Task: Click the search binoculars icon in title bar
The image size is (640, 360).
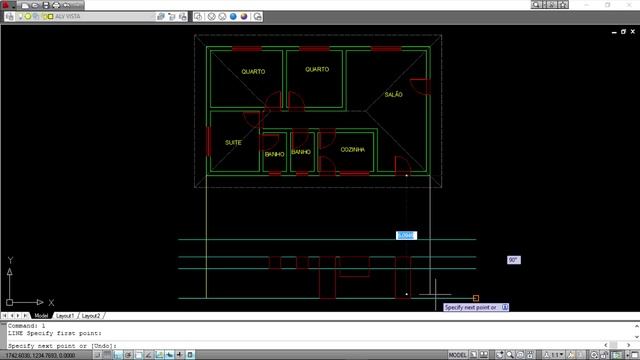Action: pyautogui.click(x=536, y=5)
